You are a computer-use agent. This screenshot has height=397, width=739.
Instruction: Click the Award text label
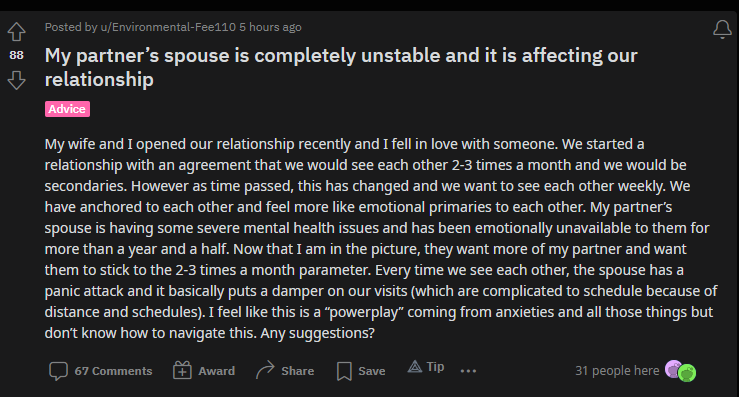pos(216,371)
